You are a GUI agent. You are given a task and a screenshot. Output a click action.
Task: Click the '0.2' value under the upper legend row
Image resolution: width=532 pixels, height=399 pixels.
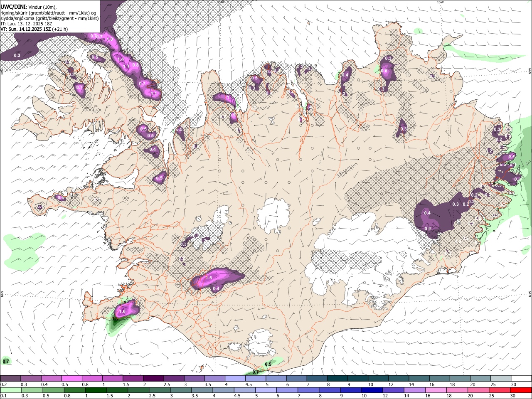(3, 384)
